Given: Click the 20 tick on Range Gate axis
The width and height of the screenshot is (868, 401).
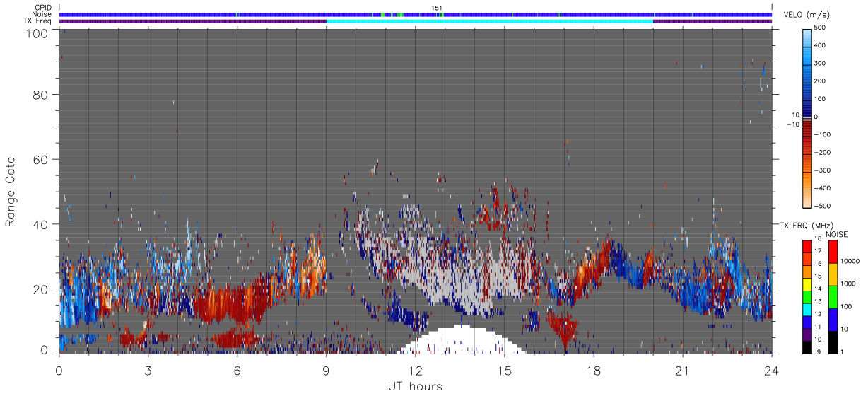Looking at the screenshot, I should pos(40,290).
